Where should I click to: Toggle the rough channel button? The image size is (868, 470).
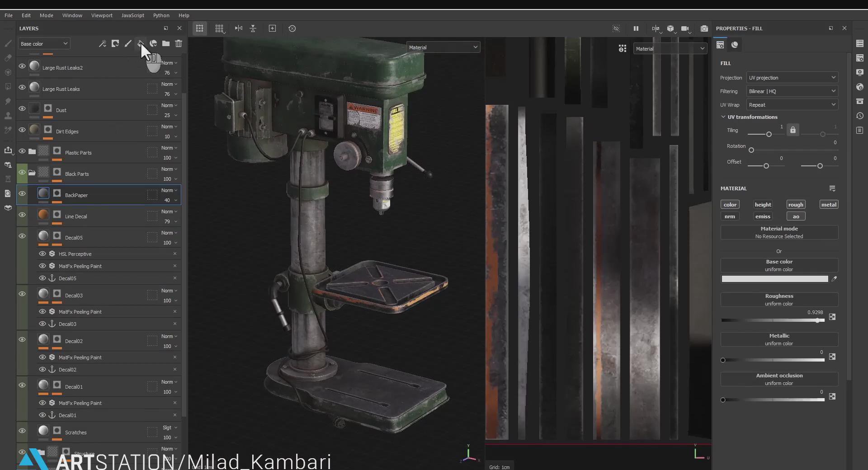(x=796, y=204)
